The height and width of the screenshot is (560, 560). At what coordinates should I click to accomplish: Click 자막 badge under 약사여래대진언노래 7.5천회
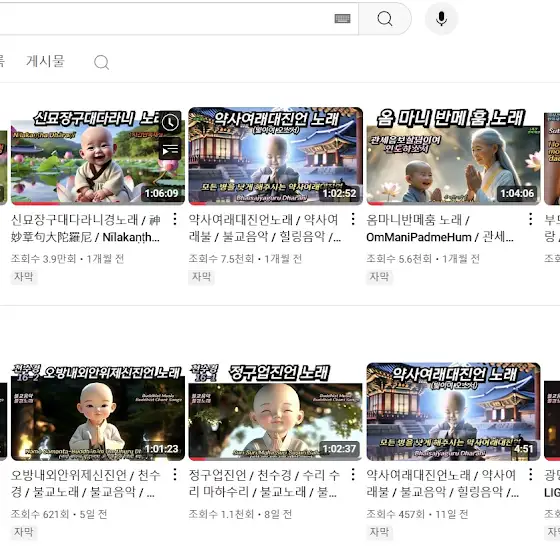coord(201,277)
